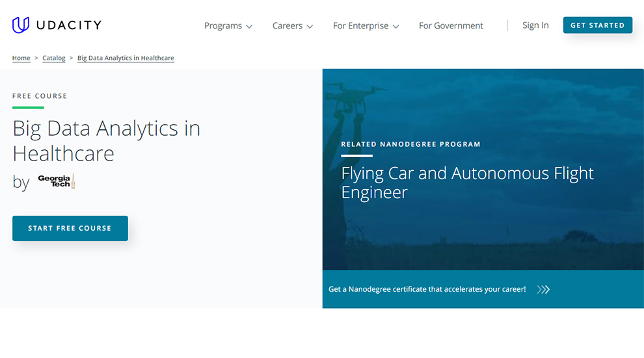Viewport: 644px width, 358px height.
Task: Click the GET STARTED button
Action: coord(598,25)
